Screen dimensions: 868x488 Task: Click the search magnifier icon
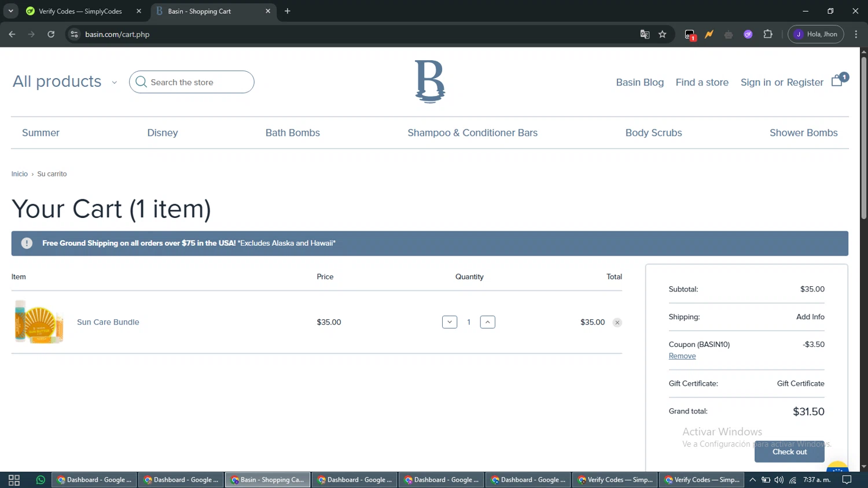(141, 82)
